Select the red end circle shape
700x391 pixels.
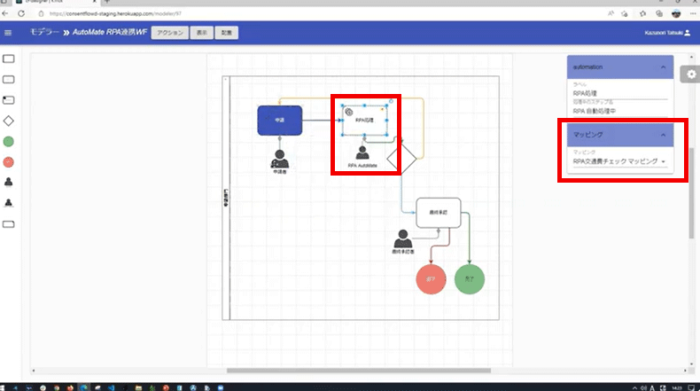point(8,162)
